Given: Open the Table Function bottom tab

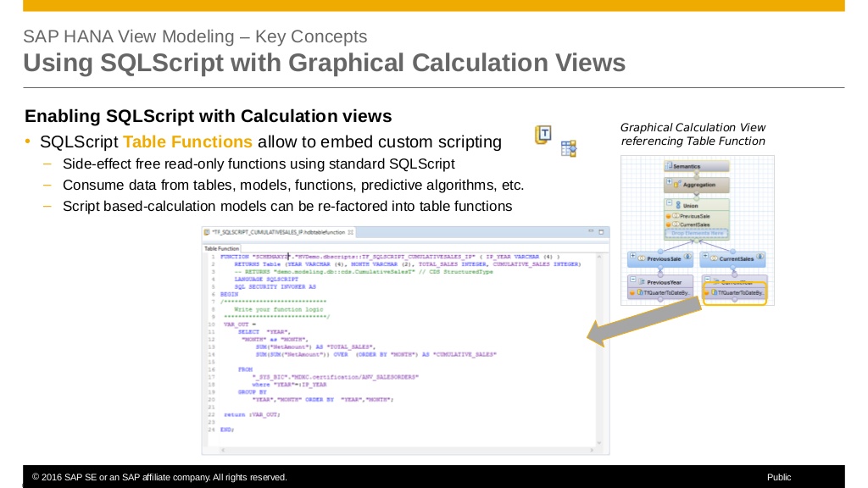Looking at the screenshot, I should (221, 249).
